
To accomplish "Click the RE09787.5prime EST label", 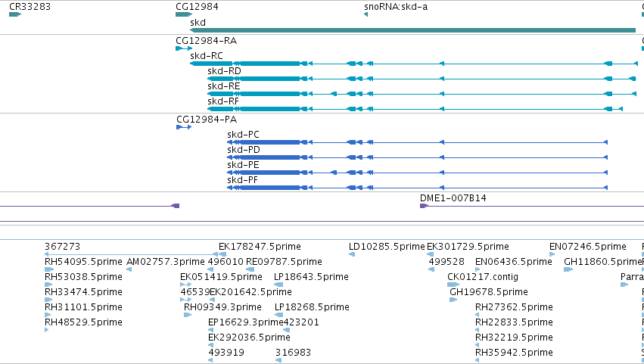I will click(x=284, y=262).
